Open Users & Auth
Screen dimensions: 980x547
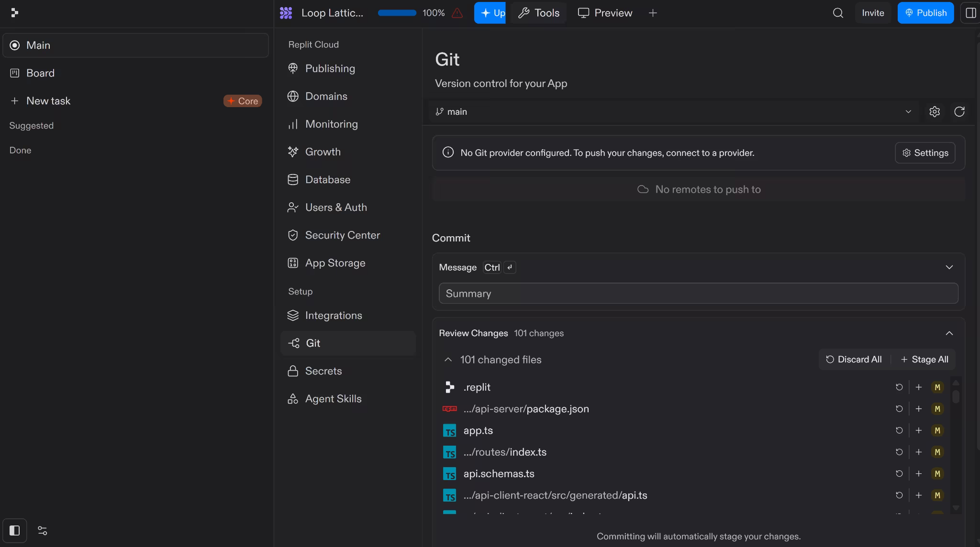(348, 207)
